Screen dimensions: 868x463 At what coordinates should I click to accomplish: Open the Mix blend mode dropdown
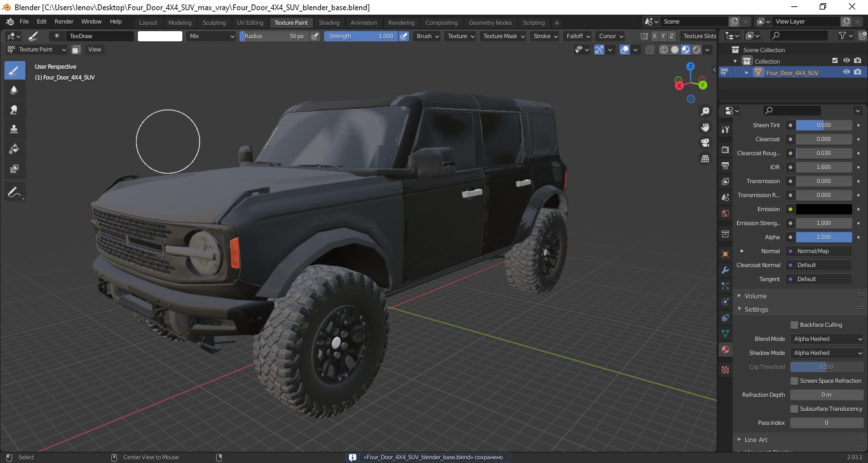tap(212, 36)
